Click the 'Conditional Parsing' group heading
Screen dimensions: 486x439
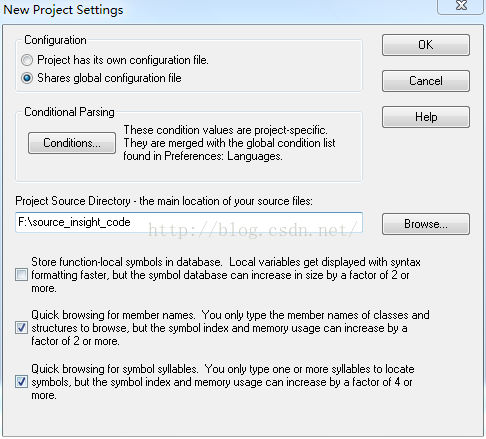(x=69, y=112)
